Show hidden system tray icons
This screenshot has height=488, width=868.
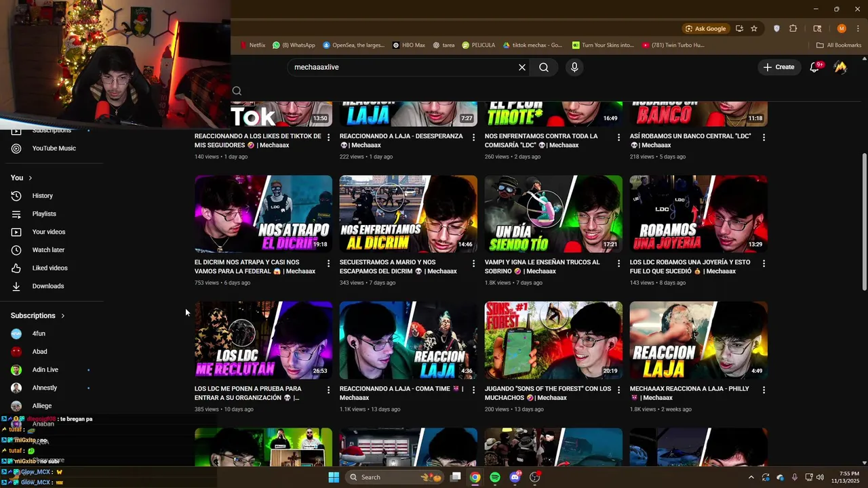point(751,477)
